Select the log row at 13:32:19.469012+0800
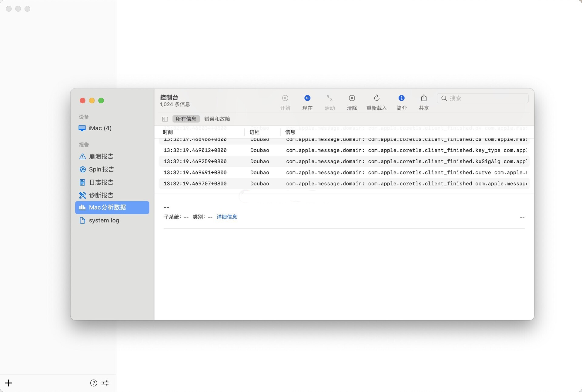Screen dimensions: 582x392 (x=344, y=150)
